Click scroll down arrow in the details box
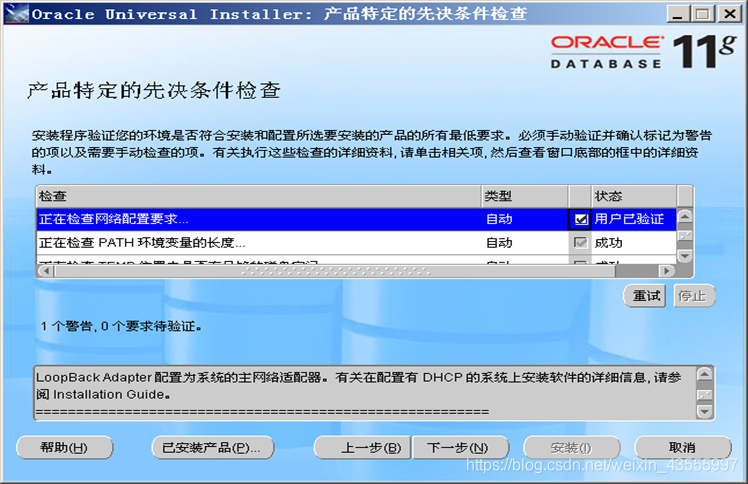The image size is (748, 484). [x=705, y=411]
